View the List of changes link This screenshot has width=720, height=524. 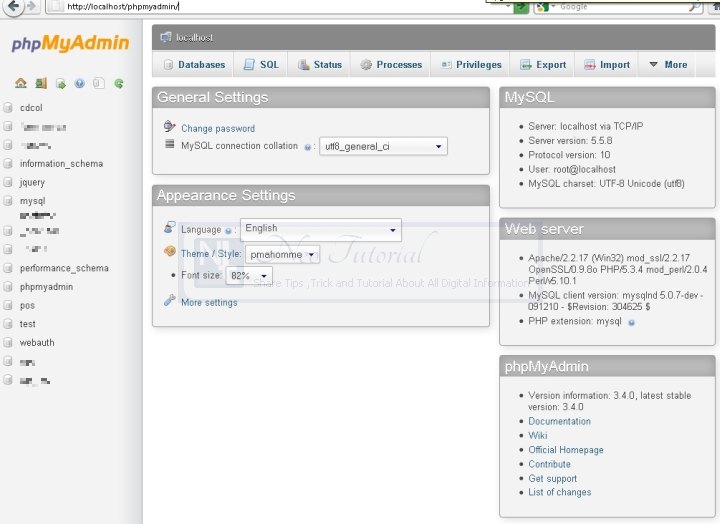click(x=560, y=492)
